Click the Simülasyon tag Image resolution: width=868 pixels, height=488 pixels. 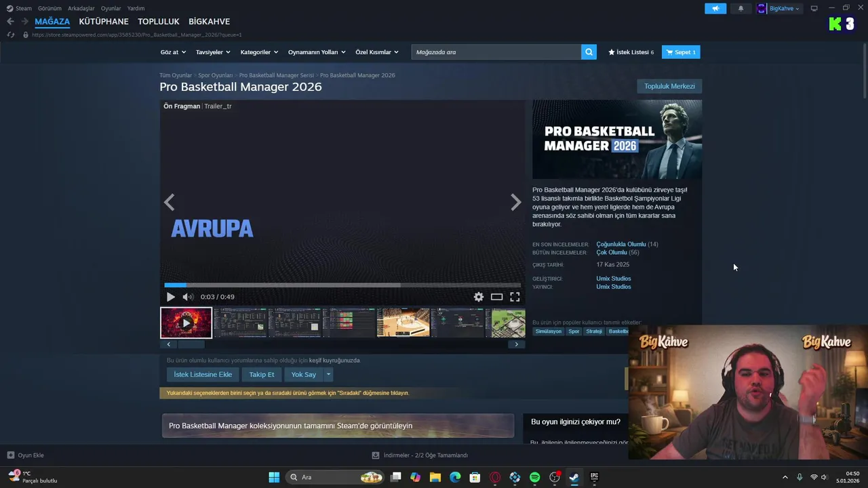(549, 331)
